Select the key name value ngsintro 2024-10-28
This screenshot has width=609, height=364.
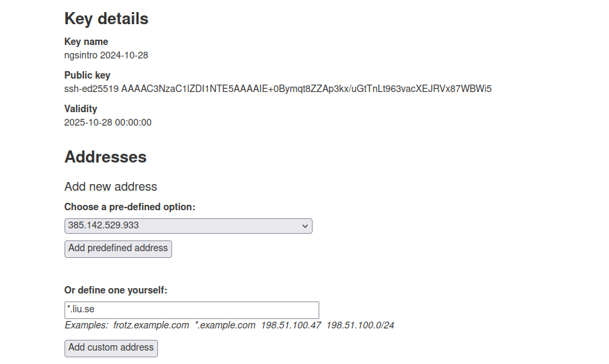point(106,55)
